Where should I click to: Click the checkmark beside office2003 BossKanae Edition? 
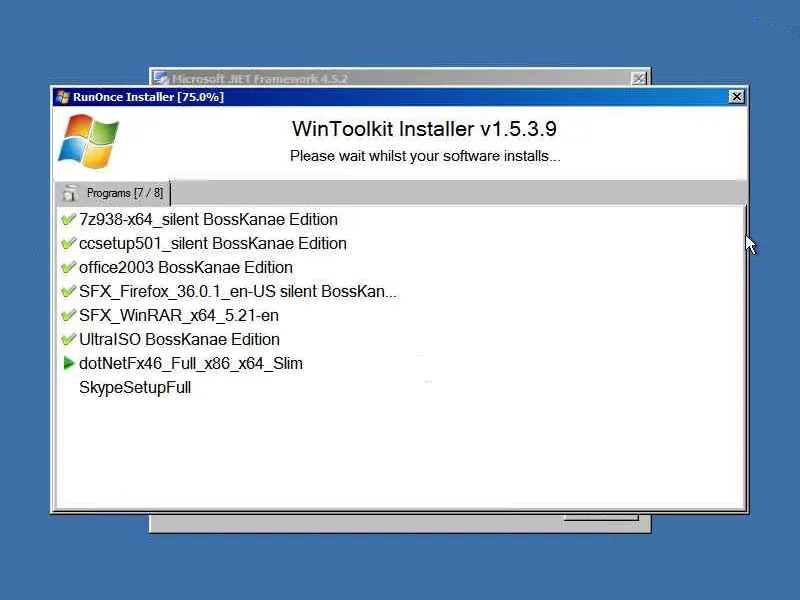point(68,267)
